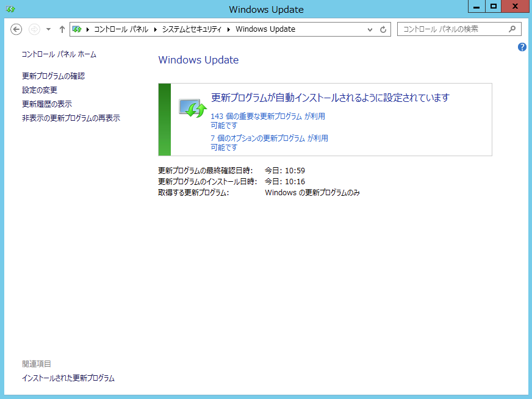The width and height of the screenshot is (532, 399).
Task: Click the search magnifier icon
Action: [512, 29]
